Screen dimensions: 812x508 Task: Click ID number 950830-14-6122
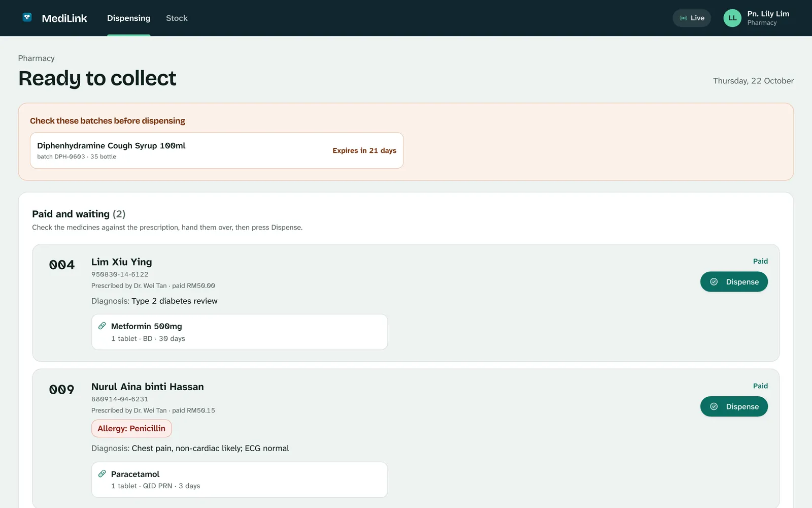[120, 274]
